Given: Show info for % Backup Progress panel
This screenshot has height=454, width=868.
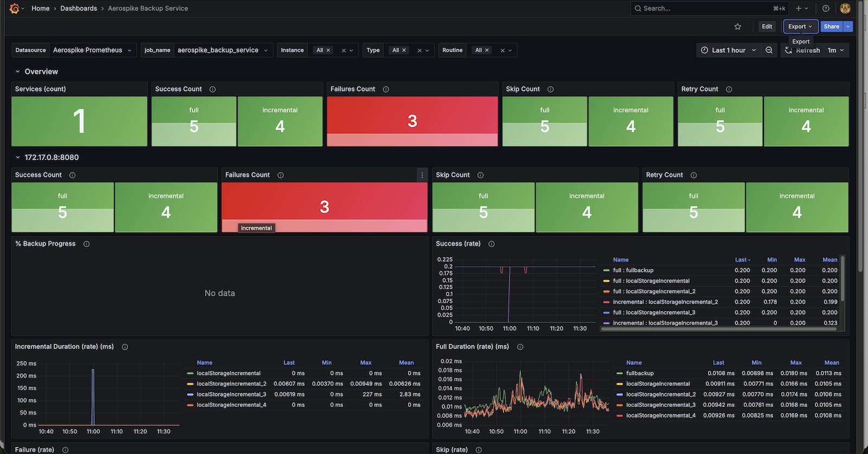Looking at the screenshot, I should (86, 244).
